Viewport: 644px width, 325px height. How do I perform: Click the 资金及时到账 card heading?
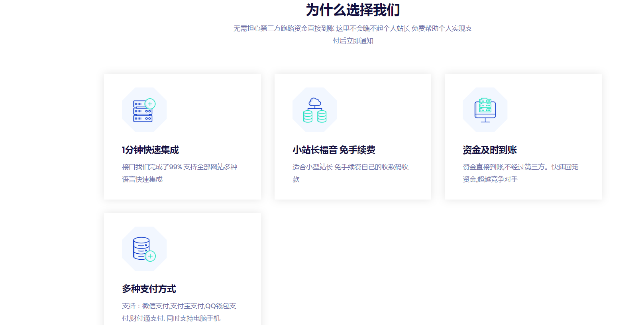(489, 150)
